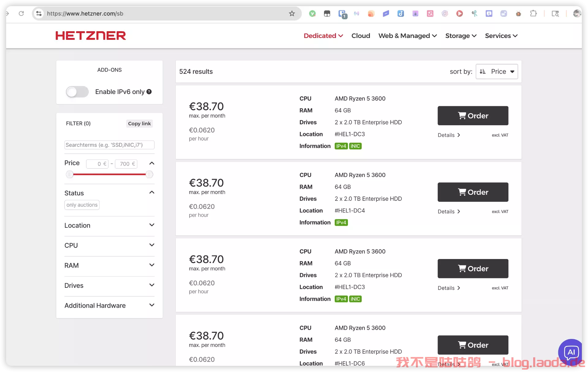Screen dimensions: 588x372
Task: Go to the Cloud menu item
Action: (361, 36)
